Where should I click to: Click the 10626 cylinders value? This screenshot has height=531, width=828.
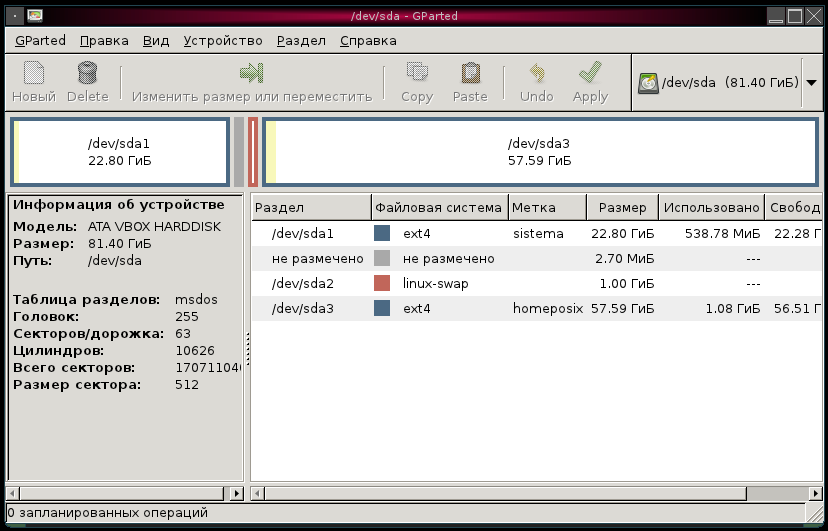tap(195, 350)
